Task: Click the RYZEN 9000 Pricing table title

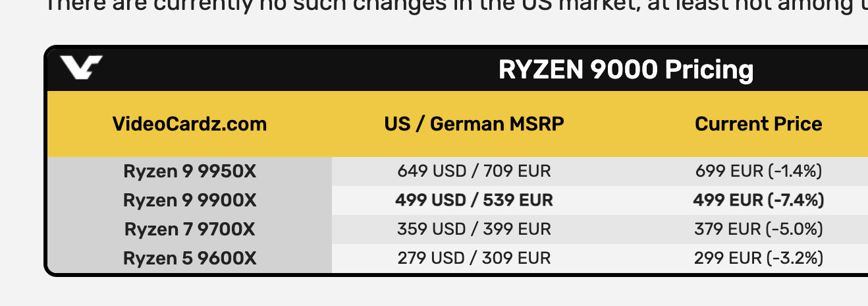Action: [626, 69]
